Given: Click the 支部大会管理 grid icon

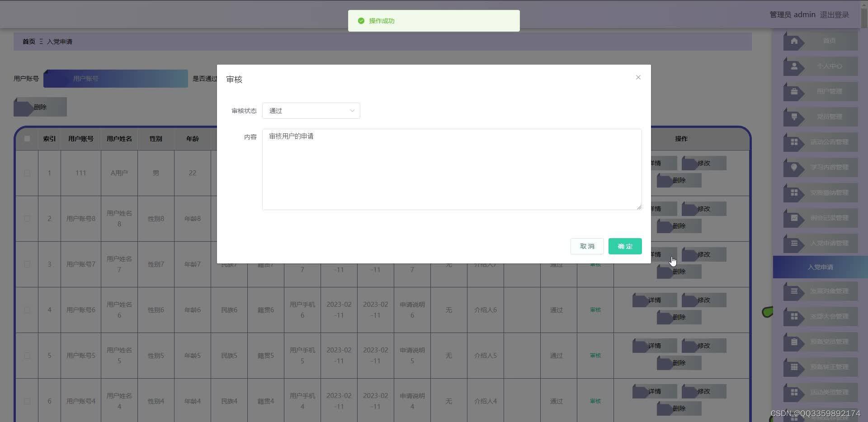Looking at the screenshot, I should pyautogui.click(x=794, y=317).
